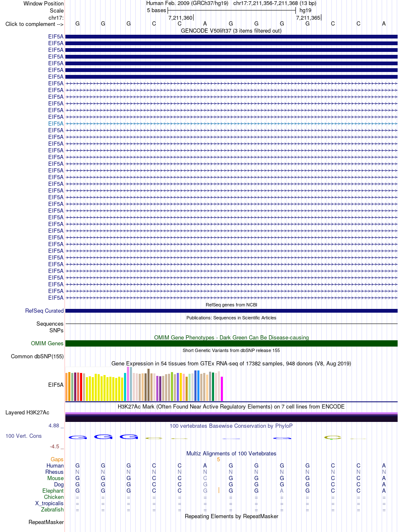Click the dark purple Layered H3K27Ac signal band
This screenshot has height=532, width=398.
coord(231,418)
